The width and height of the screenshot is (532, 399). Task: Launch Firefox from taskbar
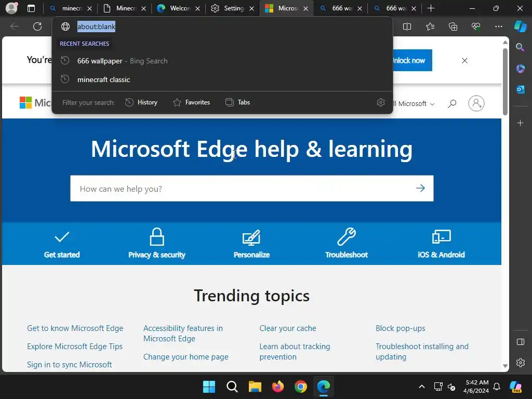(278, 387)
